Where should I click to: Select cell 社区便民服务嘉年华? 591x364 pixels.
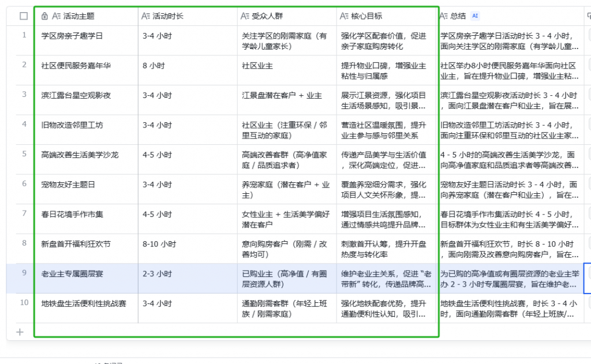[x=87, y=70]
